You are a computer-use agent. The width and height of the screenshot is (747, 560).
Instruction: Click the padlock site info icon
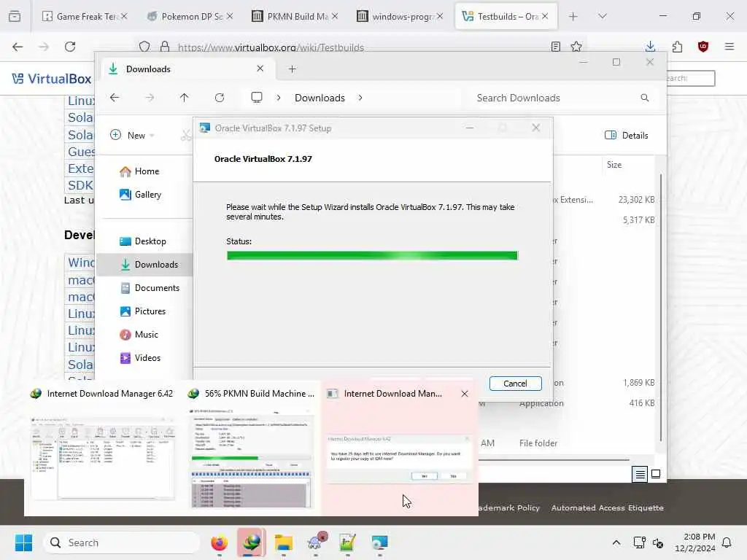(x=165, y=47)
